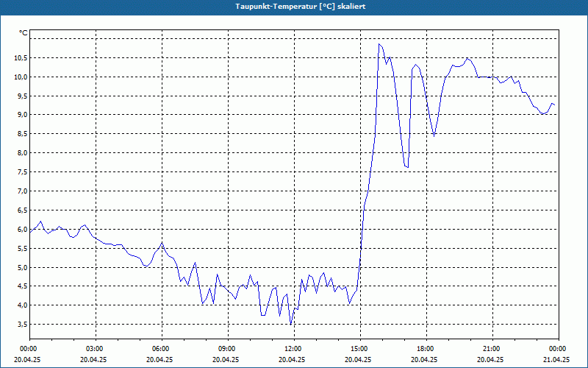The height and width of the screenshot is (368, 588).
Task: Click the "5,0" y-axis value
Action: pos(22,268)
